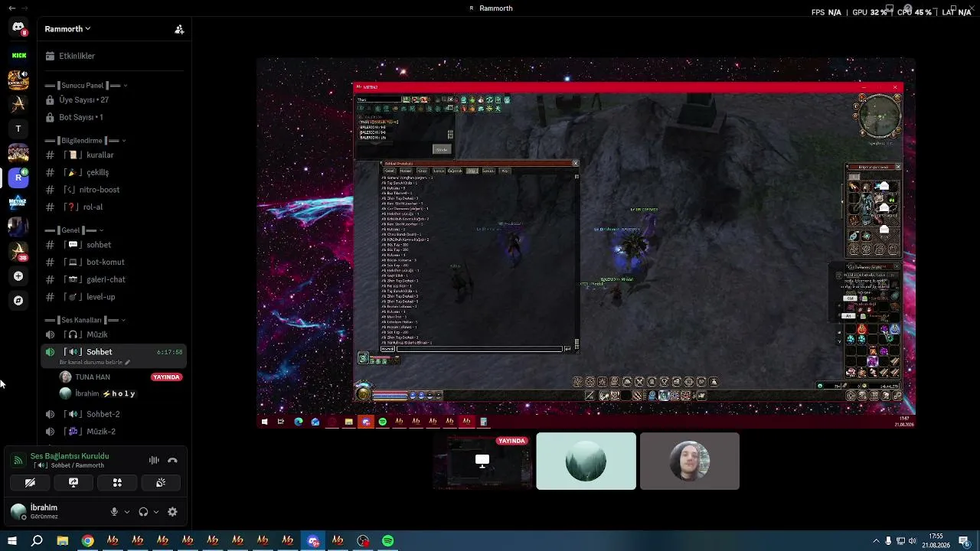Open activities launcher button

pyautogui.click(x=117, y=483)
